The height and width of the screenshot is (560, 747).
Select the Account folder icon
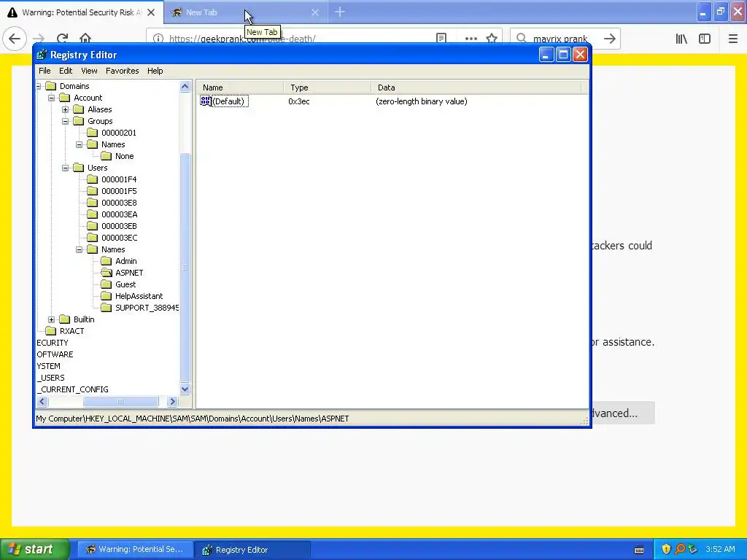[x=64, y=98]
